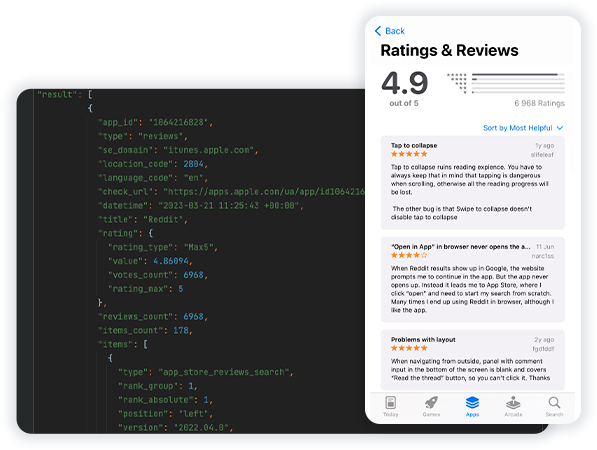Click the "se_domain" itunes.apple.com value
This screenshot has height=450, width=597.
pos(209,150)
